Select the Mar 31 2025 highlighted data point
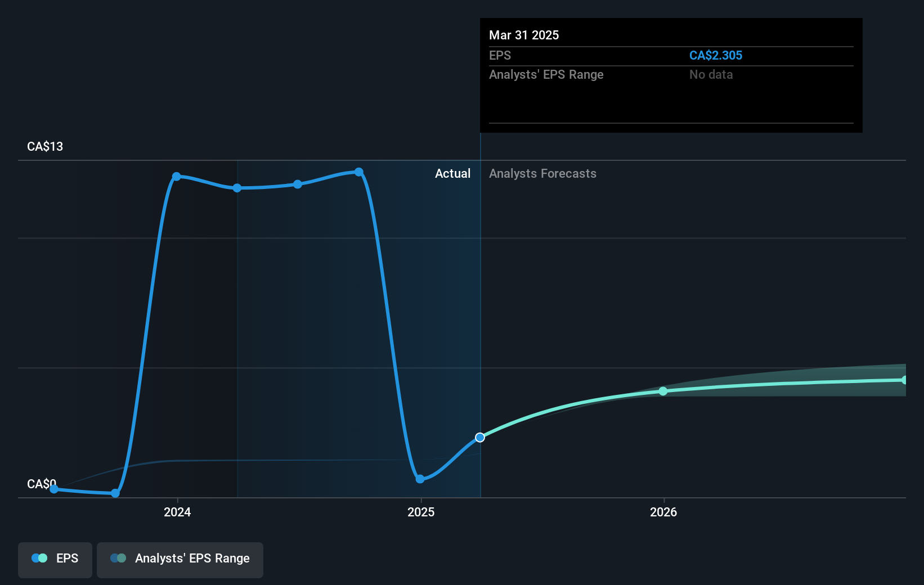This screenshot has width=924, height=585. (x=480, y=438)
